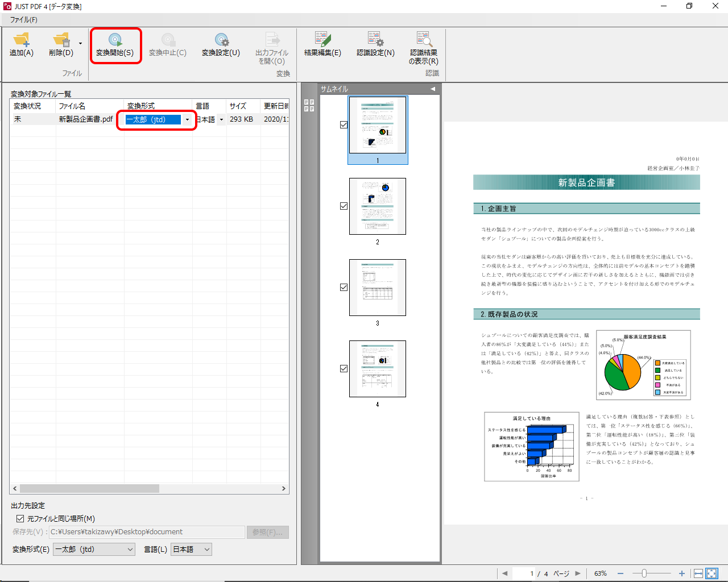The image size is (728, 582).
Task: Collapse the サムネイル panel arrow
Action: coord(433,89)
